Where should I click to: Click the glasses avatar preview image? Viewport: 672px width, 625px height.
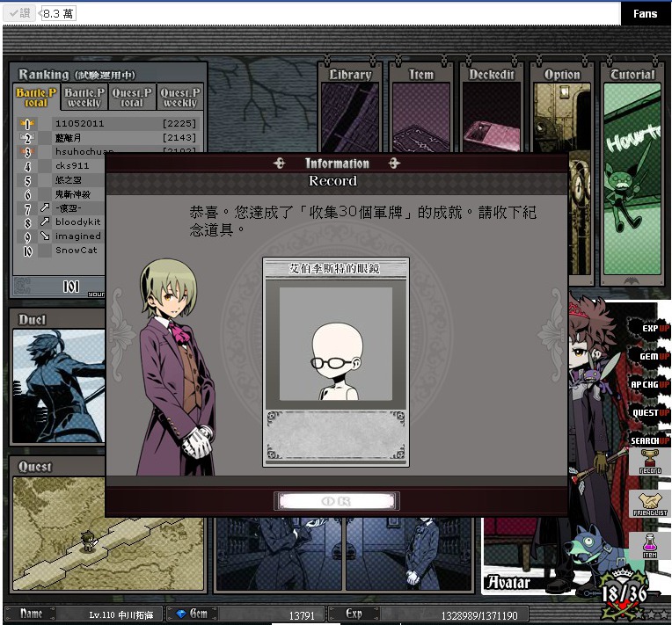tap(336, 344)
